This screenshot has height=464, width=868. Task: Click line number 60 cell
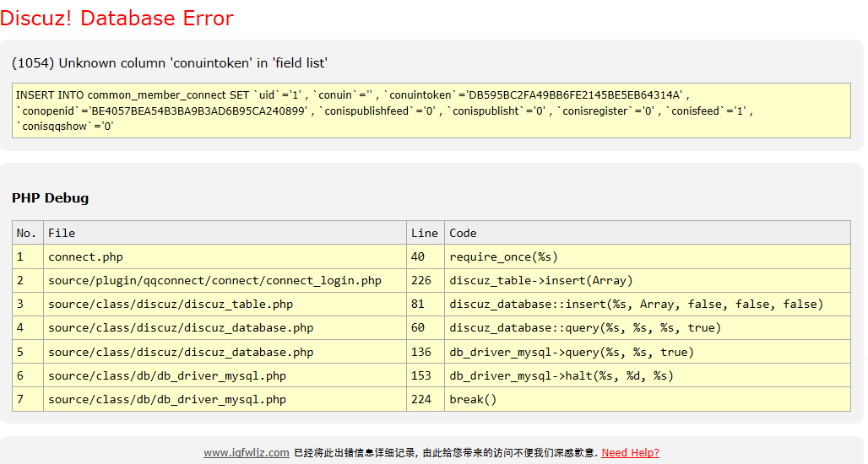coord(426,328)
